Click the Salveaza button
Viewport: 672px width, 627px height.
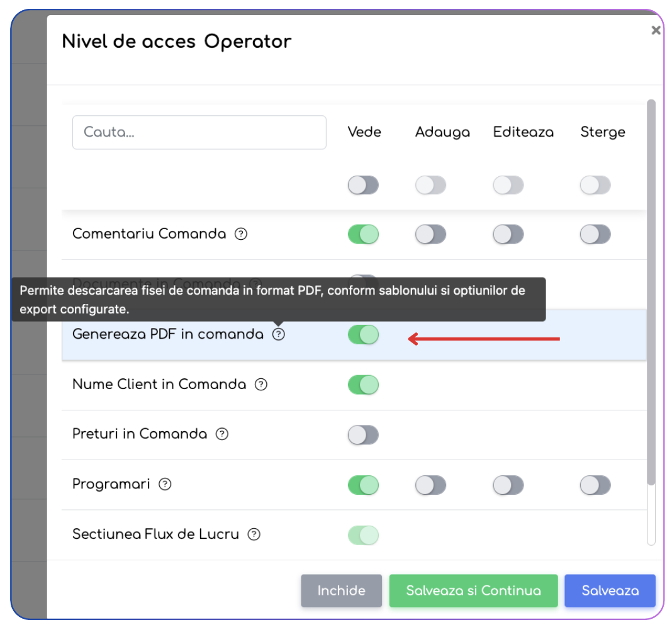point(610,590)
